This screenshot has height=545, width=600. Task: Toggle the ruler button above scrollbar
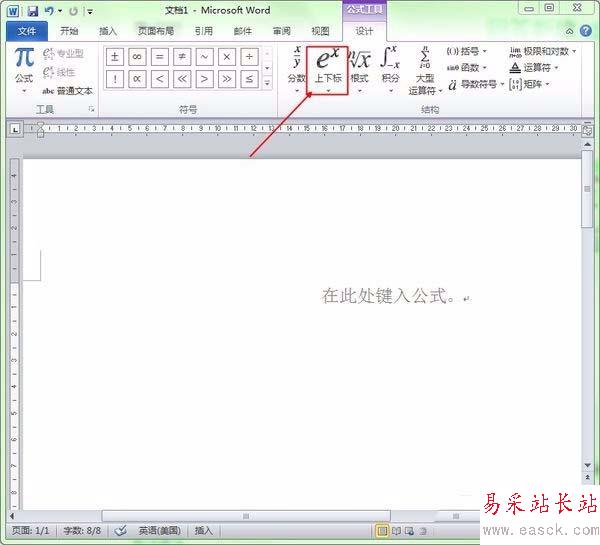[x=587, y=131]
